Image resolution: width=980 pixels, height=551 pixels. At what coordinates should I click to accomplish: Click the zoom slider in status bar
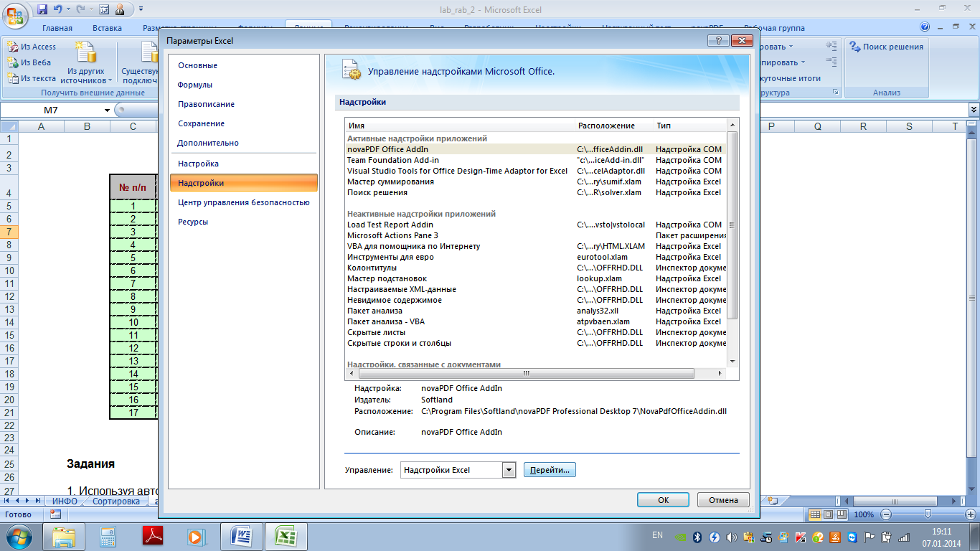click(x=928, y=514)
